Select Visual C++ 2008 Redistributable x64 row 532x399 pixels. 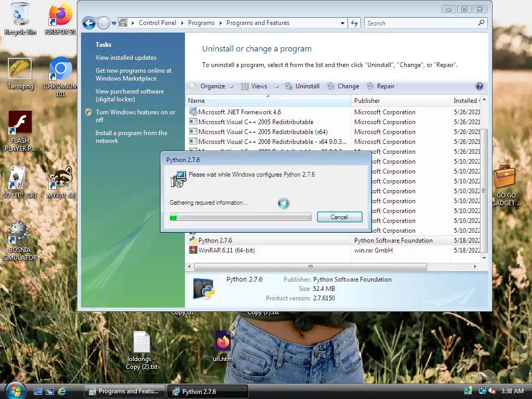click(x=333, y=141)
